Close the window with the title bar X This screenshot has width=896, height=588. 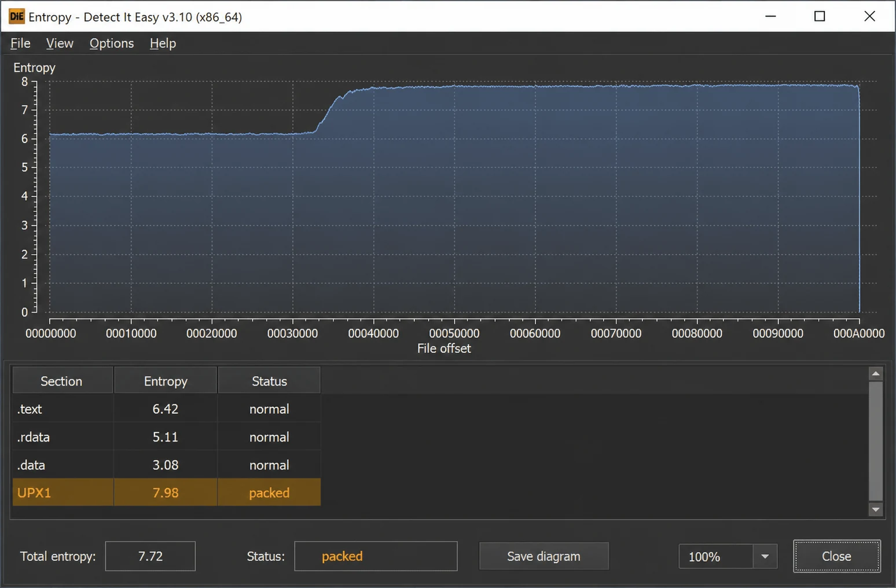pos(869,16)
